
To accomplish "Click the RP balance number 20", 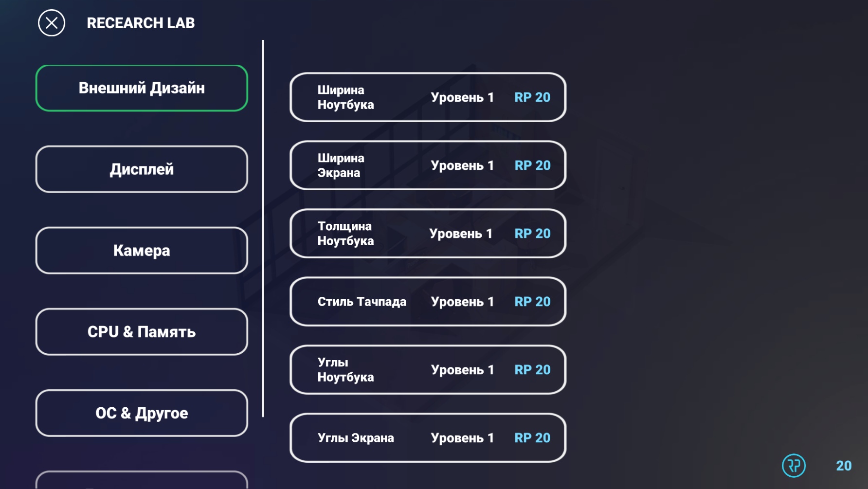I will [844, 466].
